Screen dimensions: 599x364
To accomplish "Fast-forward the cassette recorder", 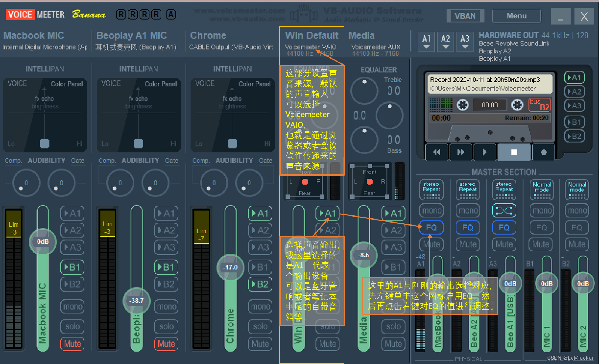I will (460, 152).
